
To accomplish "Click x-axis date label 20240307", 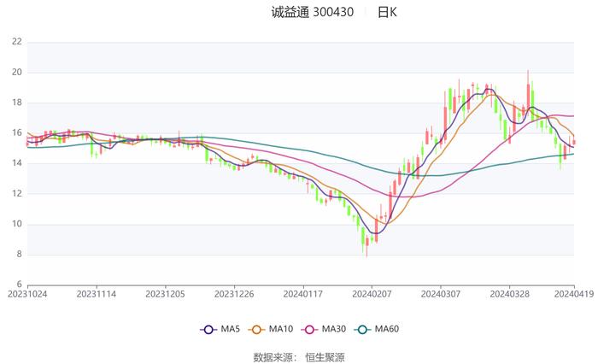I will pyautogui.click(x=441, y=294).
